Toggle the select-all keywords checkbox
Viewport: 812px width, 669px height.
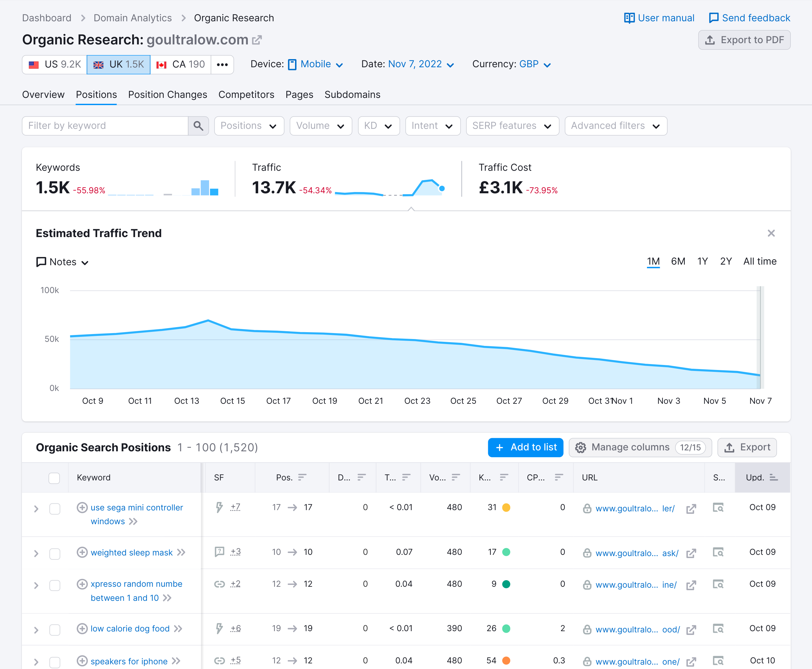[54, 478]
